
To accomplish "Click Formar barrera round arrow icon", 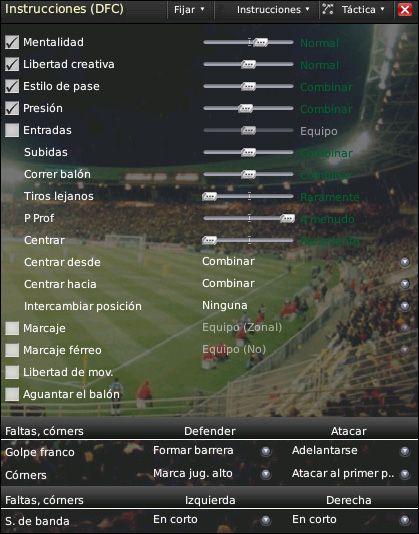I will coord(266,451).
